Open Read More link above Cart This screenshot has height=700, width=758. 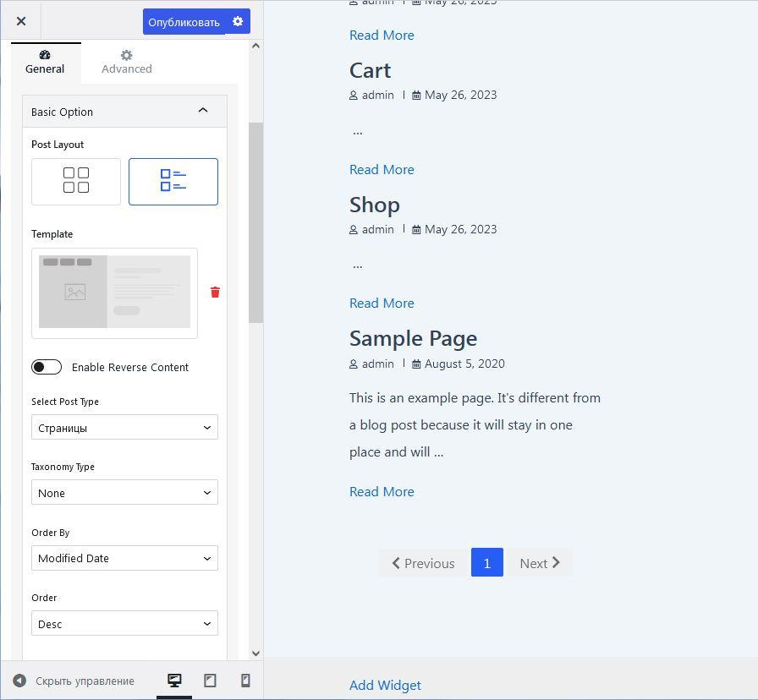382,36
